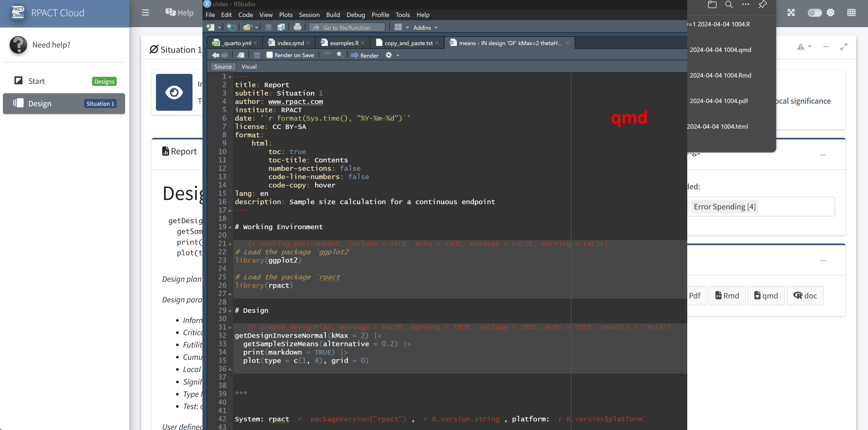Select Design Situation 1 sidebar item
This screenshot has height=430, width=868.
pos(64,103)
